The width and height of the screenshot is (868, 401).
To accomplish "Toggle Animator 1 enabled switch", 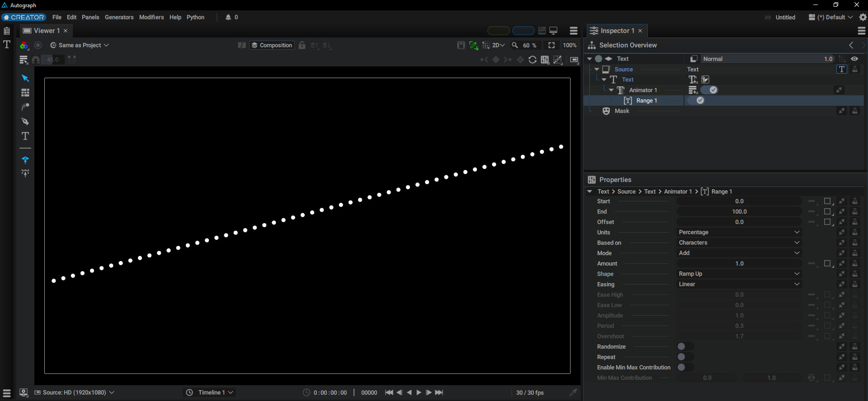I will tap(710, 90).
